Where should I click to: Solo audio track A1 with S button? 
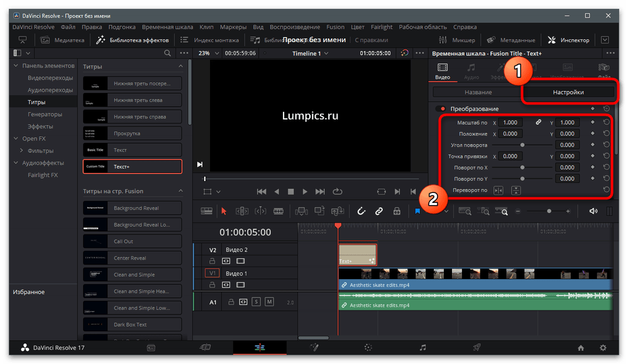click(x=256, y=302)
